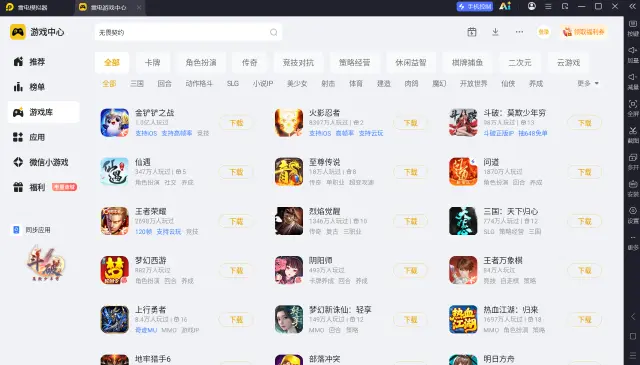
Task: Open 烈焰觉醒 game title
Action: pyautogui.click(x=324, y=211)
